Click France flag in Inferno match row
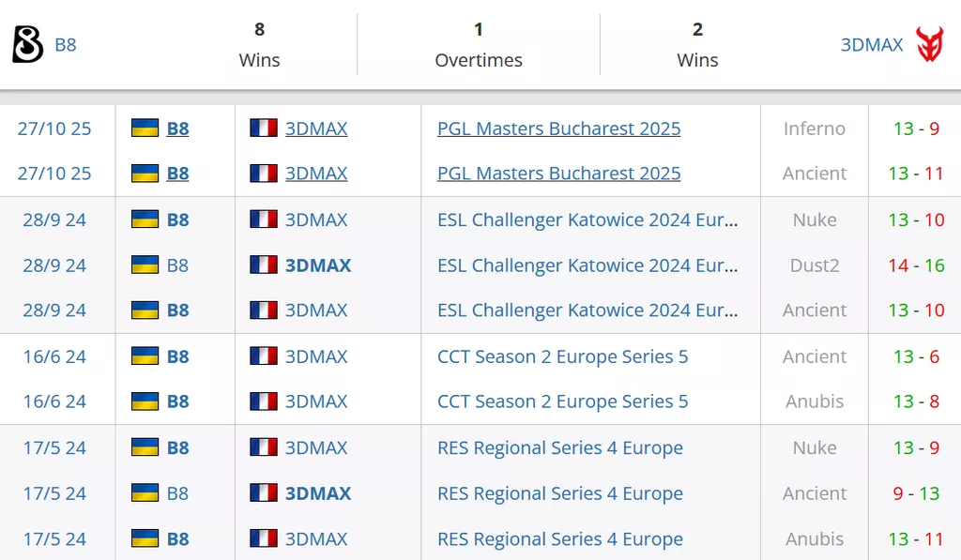The width and height of the screenshot is (961, 560). (x=264, y=129)
